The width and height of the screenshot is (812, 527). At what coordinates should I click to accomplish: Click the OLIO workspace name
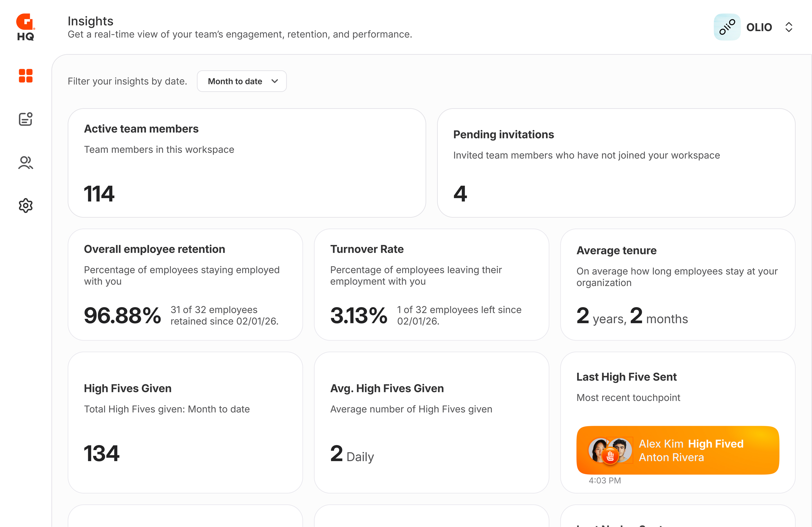[759, 27]
